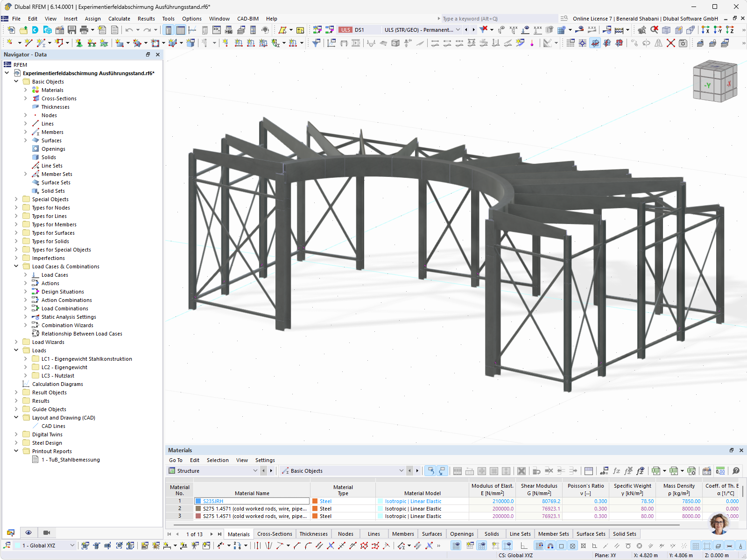Open the CAD-BIM menu

tap(247, 19)
